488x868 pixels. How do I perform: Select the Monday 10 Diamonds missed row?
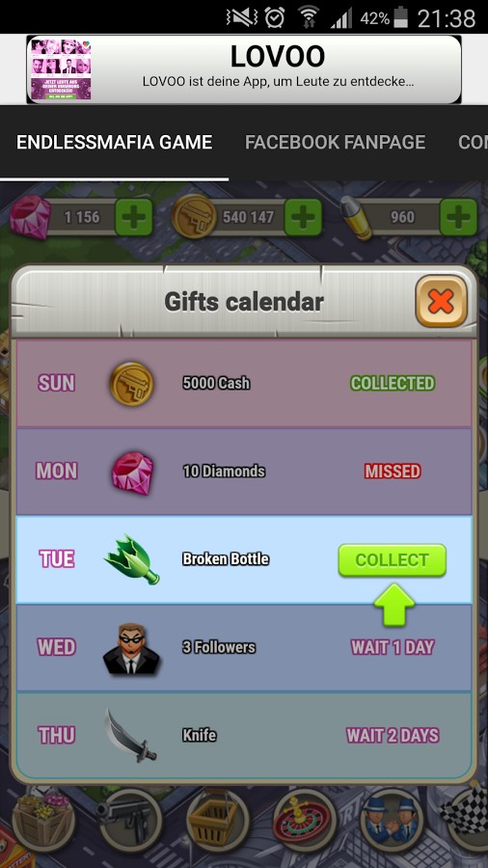click(244, 472)
